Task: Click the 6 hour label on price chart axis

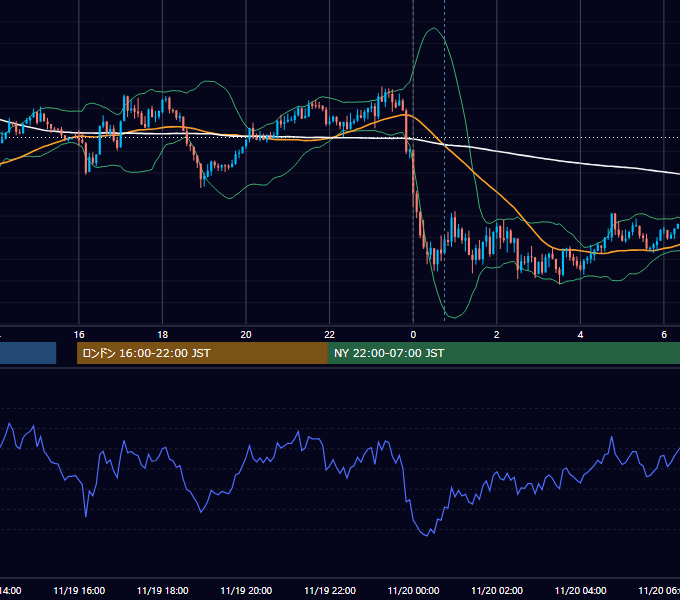Action: (664, 335)
